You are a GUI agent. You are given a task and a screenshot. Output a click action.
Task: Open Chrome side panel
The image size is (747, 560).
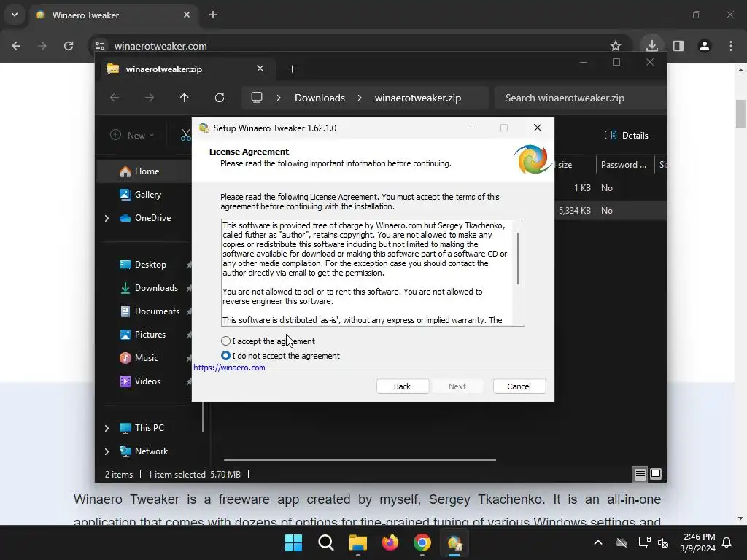coord(678,46)
